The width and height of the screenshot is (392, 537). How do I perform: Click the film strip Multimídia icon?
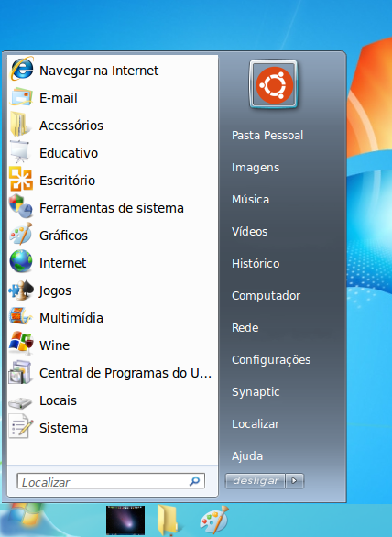[20, 316]
